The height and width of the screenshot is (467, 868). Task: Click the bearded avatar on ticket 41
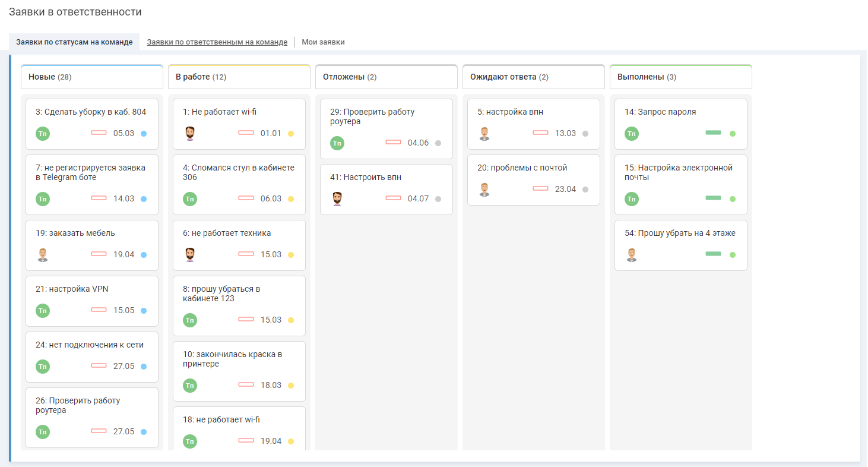tap(337, 199)
